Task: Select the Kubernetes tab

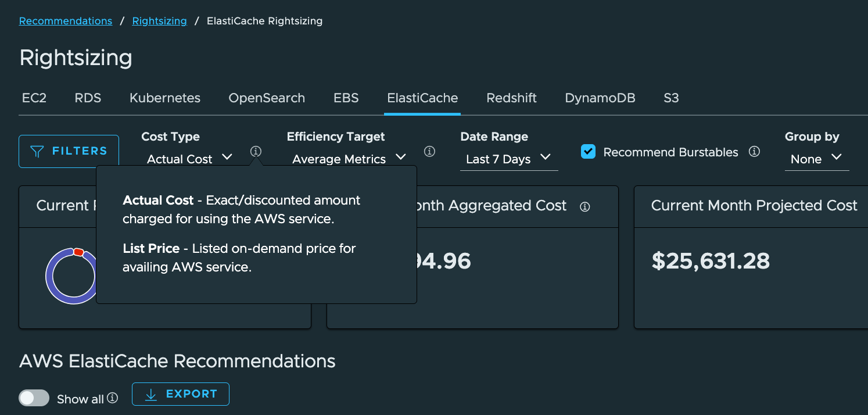Action: (164, 98)
